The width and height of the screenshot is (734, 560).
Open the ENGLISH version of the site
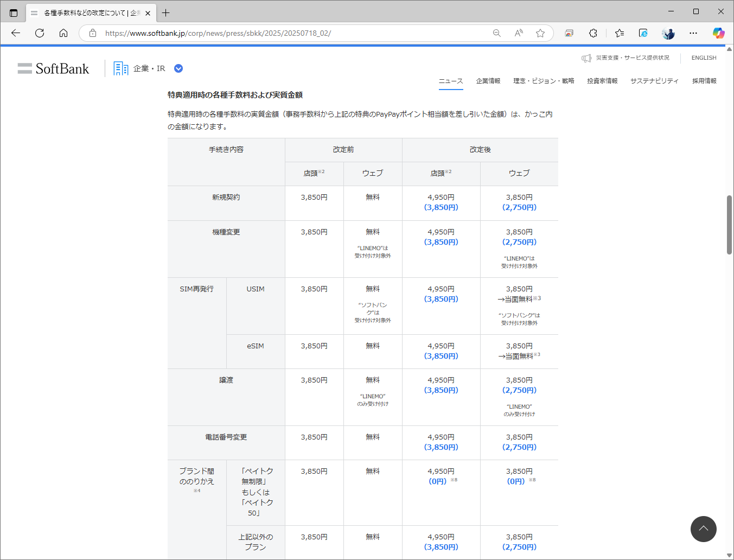(x=703, y=58)
